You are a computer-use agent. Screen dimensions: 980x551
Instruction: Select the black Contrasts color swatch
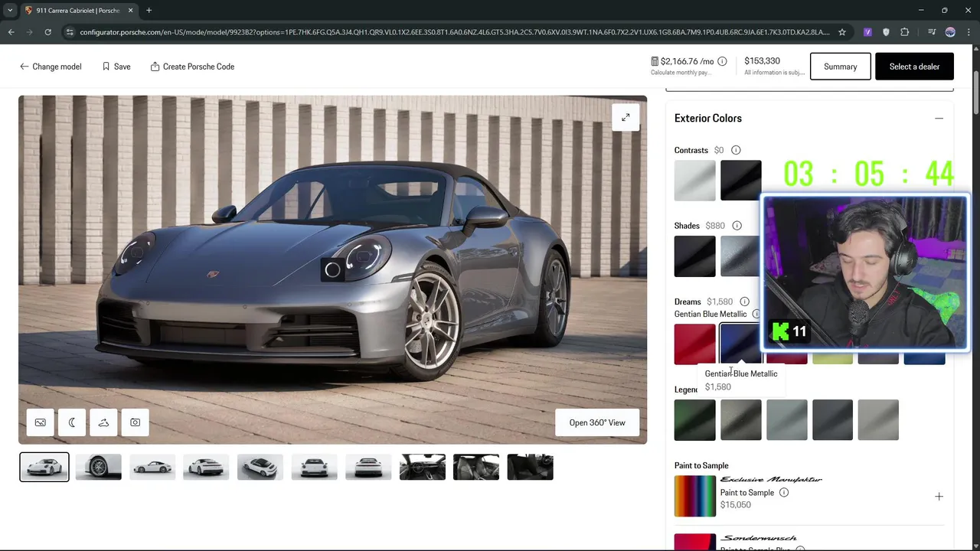pyautogui.click(x=740, y=181)
